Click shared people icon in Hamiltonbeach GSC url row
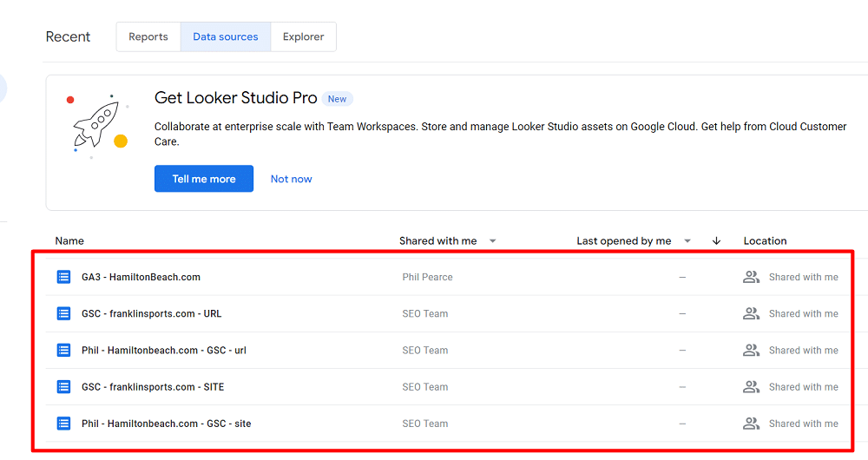Viewport: 868px width, 460px height. pyautogui.click(x=751, y=350)
